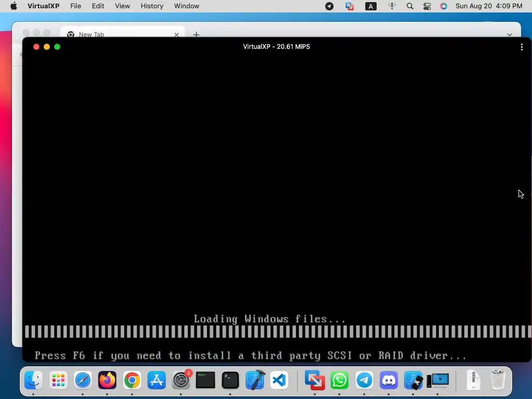
Task: Click the date and time clock
Action: point(488,6)
